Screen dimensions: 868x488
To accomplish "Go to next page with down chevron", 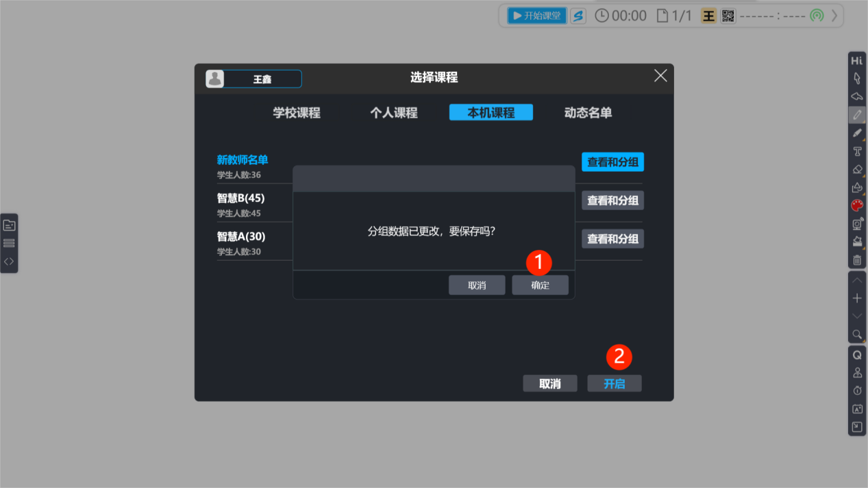I will [857, 316].
